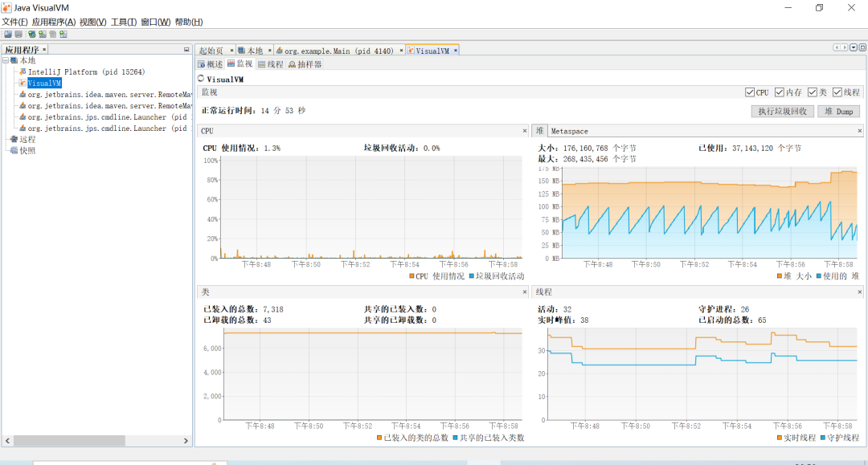Click the blue 垃圾回收活动 legend swatch
The height and width of the screenshot is (465, 868).
pos(471,276)
